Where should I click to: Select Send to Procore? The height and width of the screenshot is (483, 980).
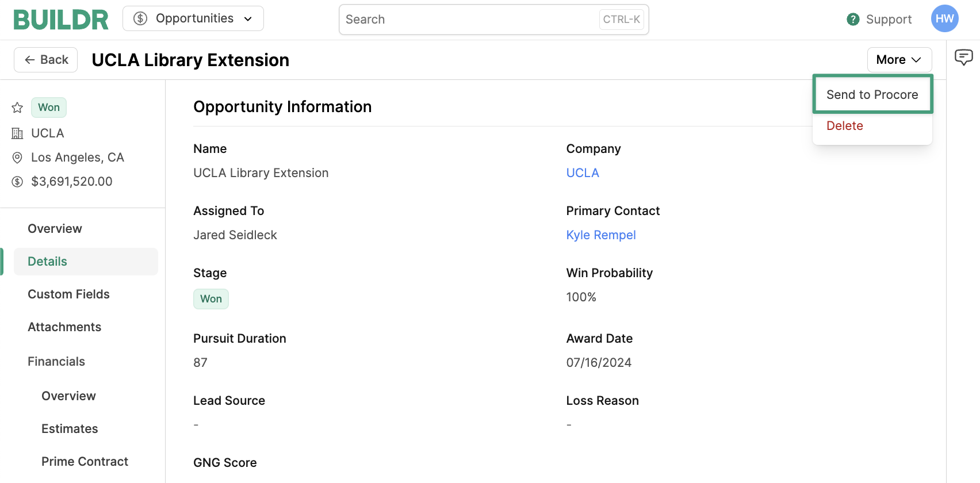point(872,94)
